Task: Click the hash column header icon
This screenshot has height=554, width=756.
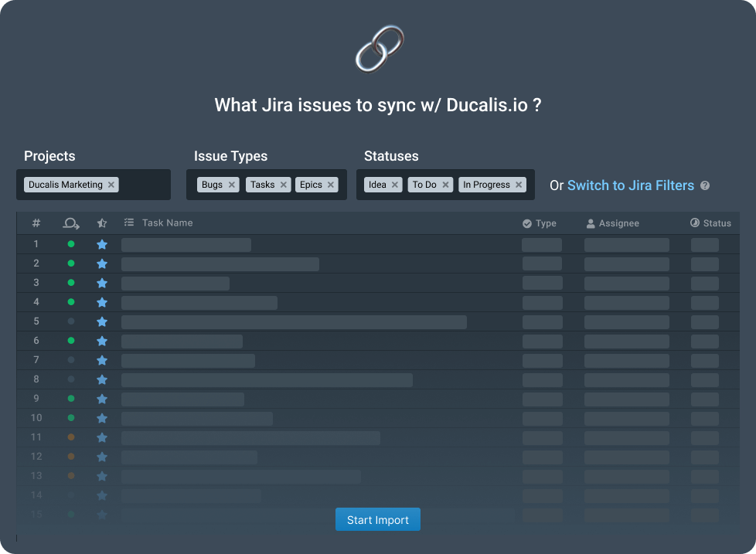Action: (36, 223)
